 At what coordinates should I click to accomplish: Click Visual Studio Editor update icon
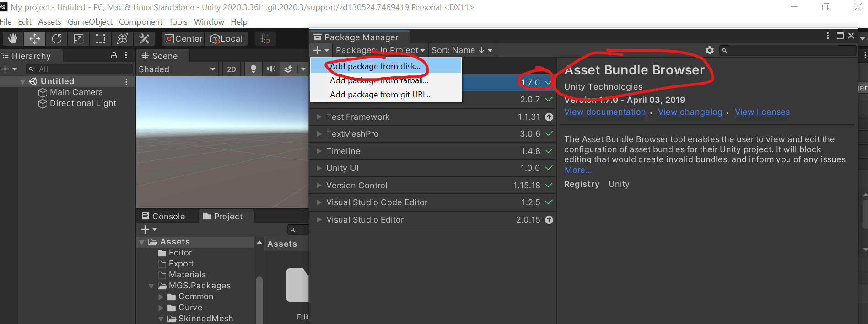click(549, 220)
